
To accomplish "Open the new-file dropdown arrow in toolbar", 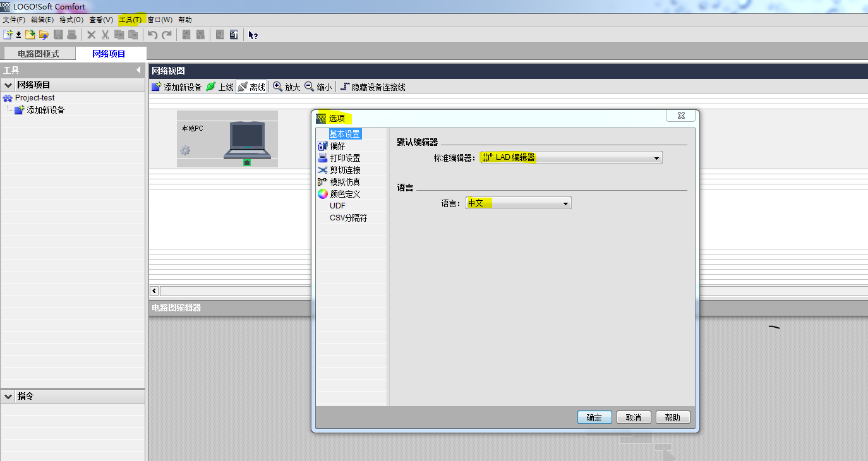I will [18, 35].
